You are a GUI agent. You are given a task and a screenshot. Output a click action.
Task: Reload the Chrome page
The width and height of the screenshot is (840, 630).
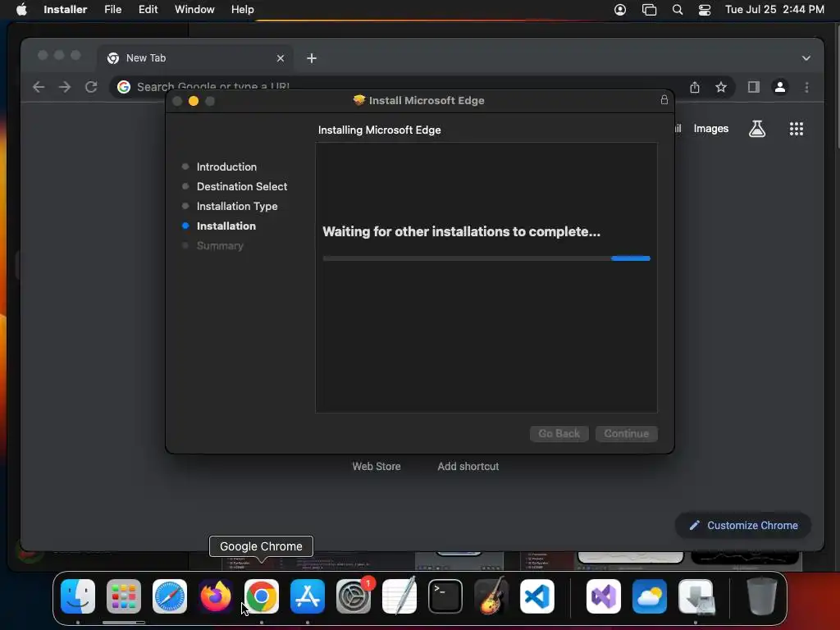pos(91,87)
